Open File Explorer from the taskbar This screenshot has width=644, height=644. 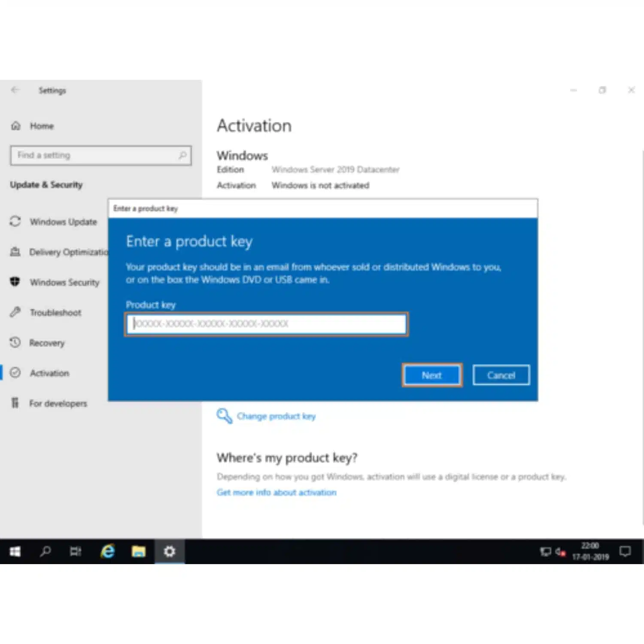[139, 551]
